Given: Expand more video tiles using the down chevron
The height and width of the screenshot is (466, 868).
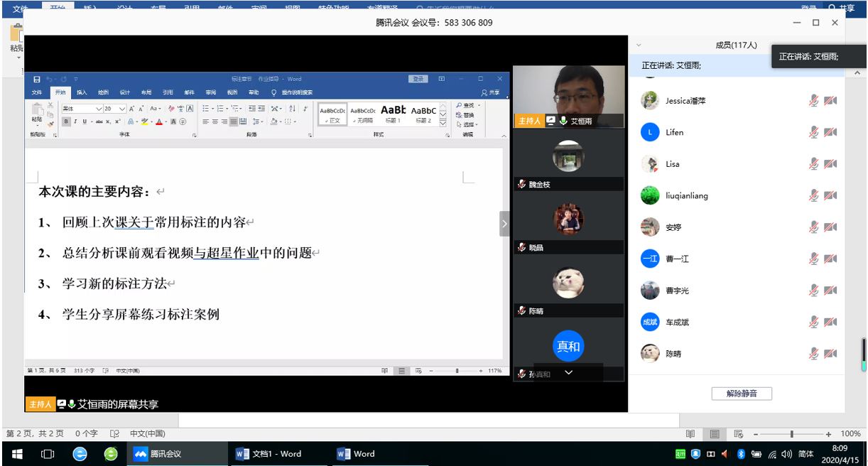Looking at the screenshot, I should (x=568, y=372).
